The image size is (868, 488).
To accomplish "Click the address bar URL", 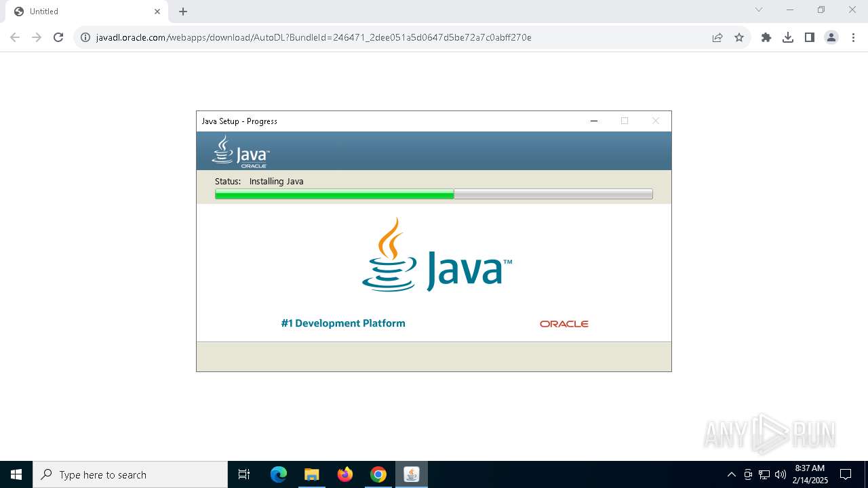I will tap(313, 37).
